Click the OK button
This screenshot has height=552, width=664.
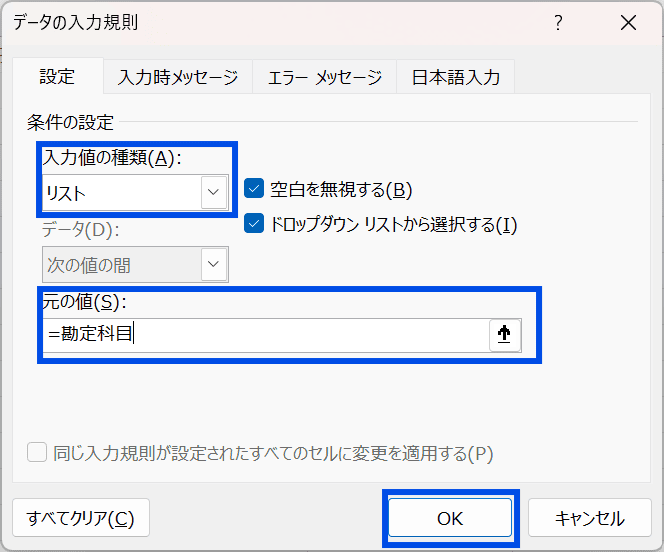(x=450, y=518)
